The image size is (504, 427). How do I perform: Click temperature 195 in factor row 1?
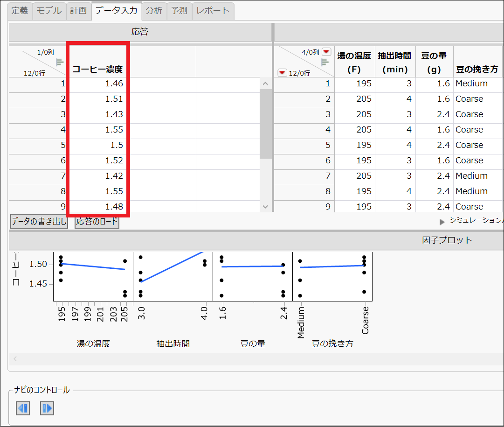(x=355, y=84)
